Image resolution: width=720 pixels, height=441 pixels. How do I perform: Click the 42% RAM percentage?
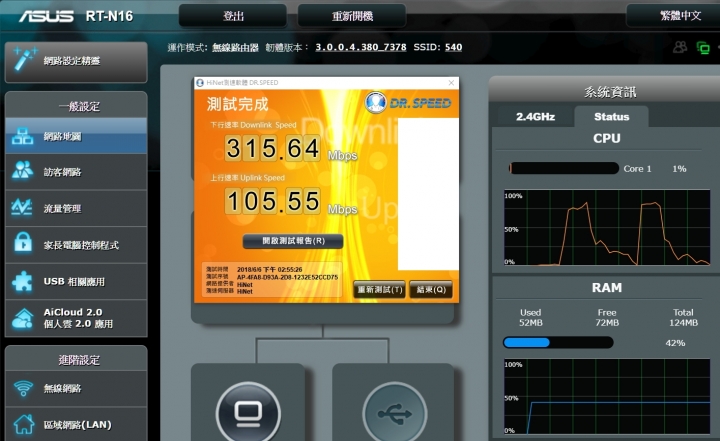[x=675, y=343]
